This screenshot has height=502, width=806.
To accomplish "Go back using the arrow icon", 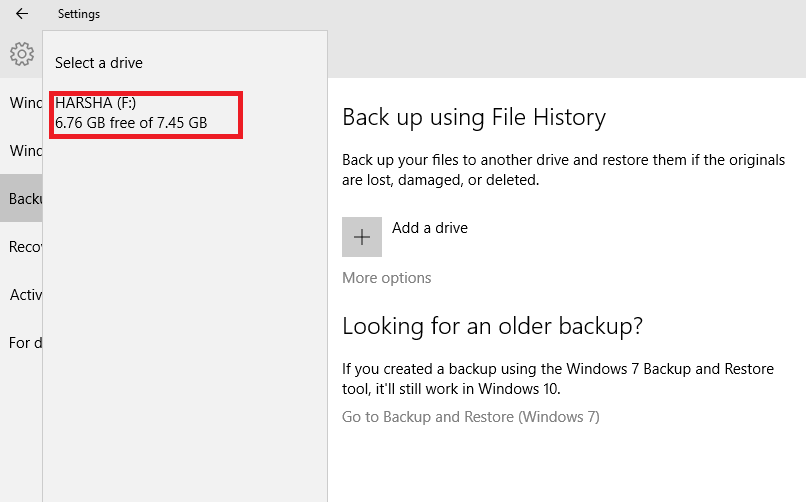I will (x=22, y=14).
